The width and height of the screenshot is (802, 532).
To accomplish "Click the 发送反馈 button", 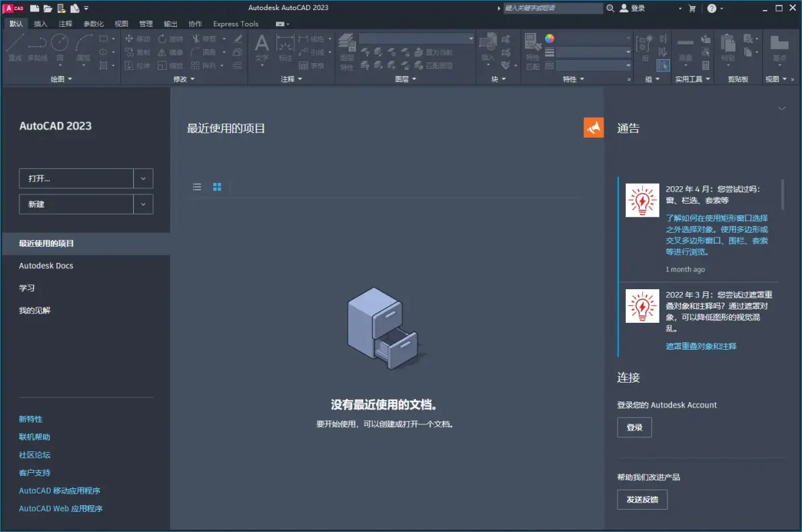I will point(642,499).
